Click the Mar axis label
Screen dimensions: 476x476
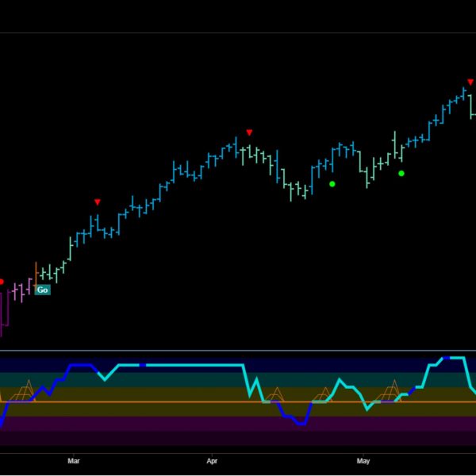click(74, 461)
